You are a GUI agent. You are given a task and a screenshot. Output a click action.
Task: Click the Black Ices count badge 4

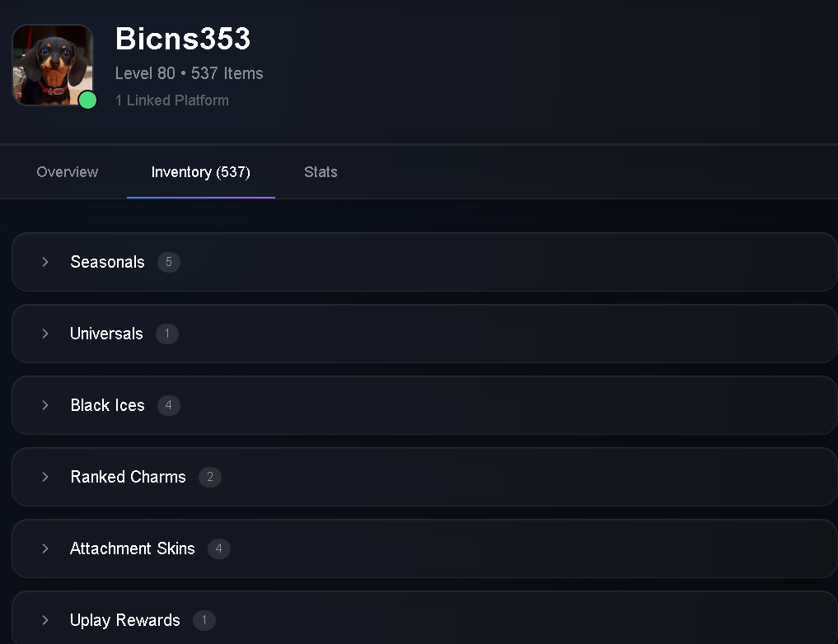(x=169, y=405)
